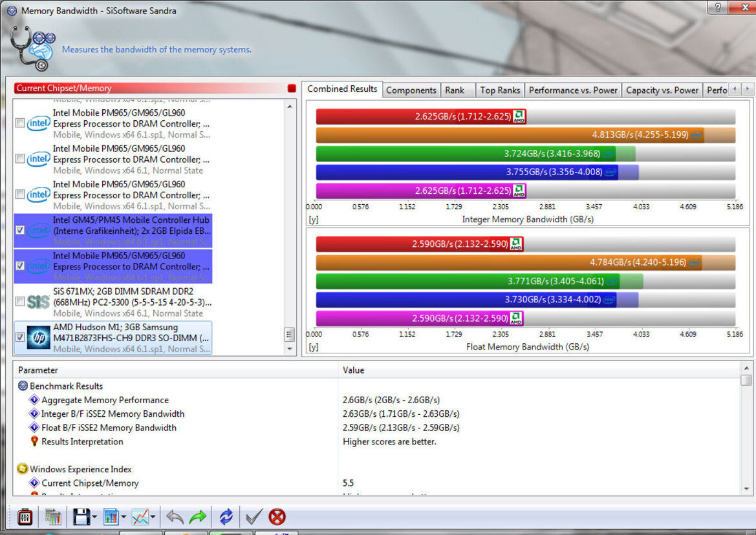The image size is (756, 535).
Task: Switch to Performance vs. Power tab
Action: [573, 90]
